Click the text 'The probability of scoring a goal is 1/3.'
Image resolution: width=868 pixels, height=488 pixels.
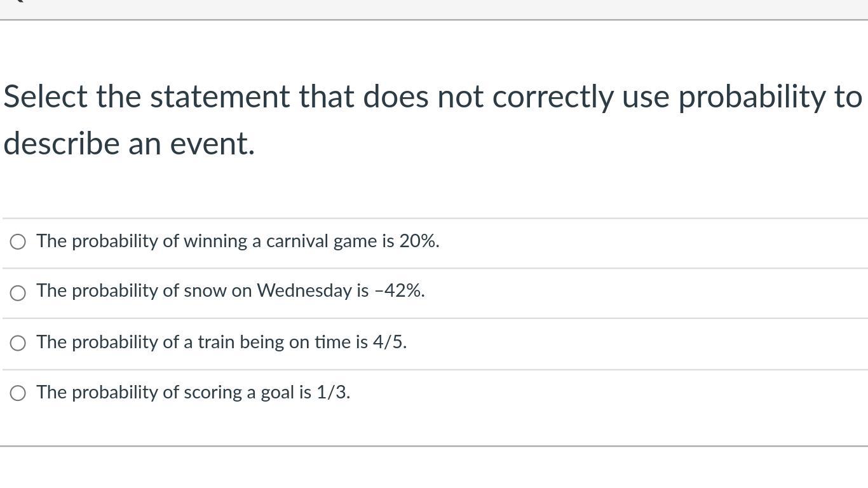193,393
